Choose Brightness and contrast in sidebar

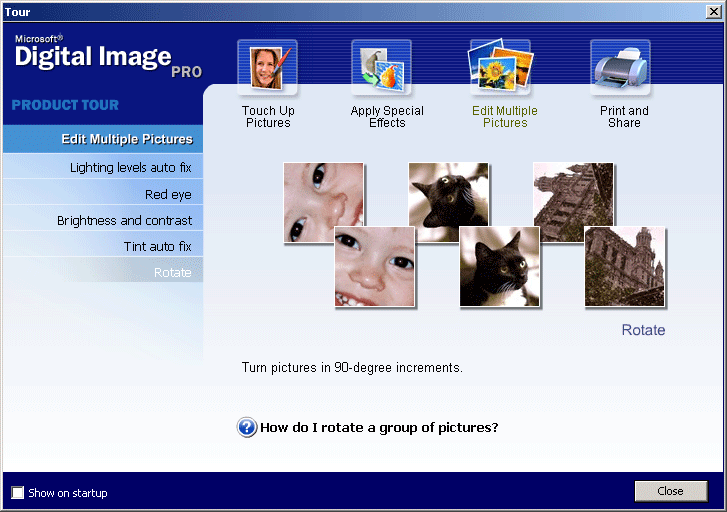point(103,219)
